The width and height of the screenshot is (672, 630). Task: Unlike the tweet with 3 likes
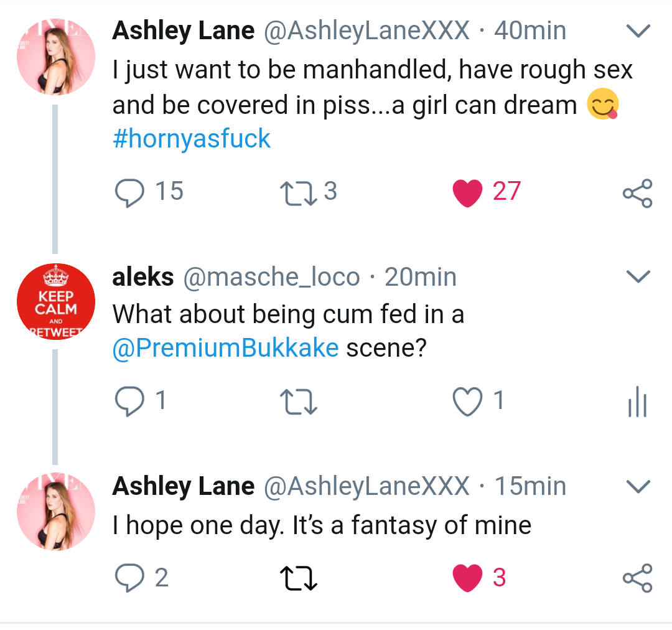[468, 578]
